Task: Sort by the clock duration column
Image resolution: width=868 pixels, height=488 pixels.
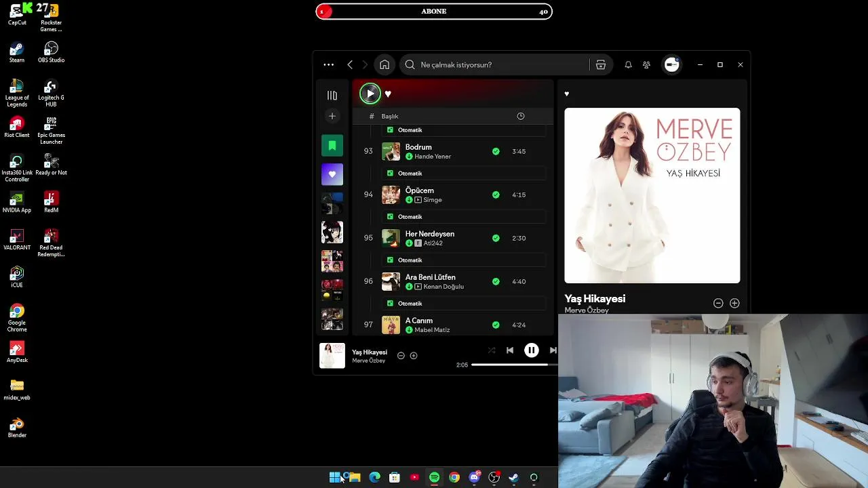Action: click(521, 117)
